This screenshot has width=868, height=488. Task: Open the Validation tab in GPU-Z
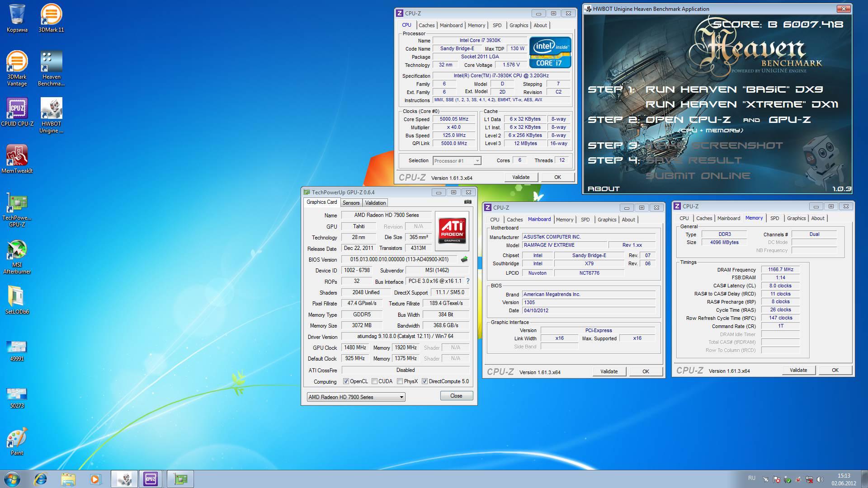coord(375,203)
